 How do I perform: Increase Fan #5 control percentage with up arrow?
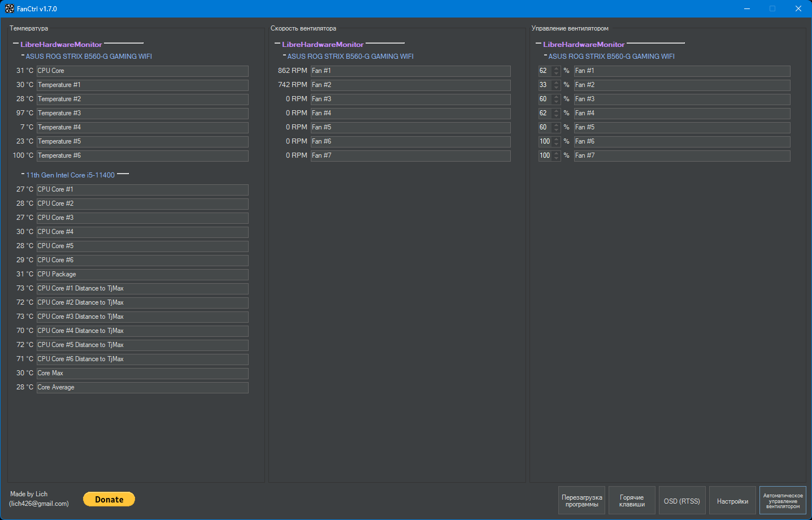point(557,125)
